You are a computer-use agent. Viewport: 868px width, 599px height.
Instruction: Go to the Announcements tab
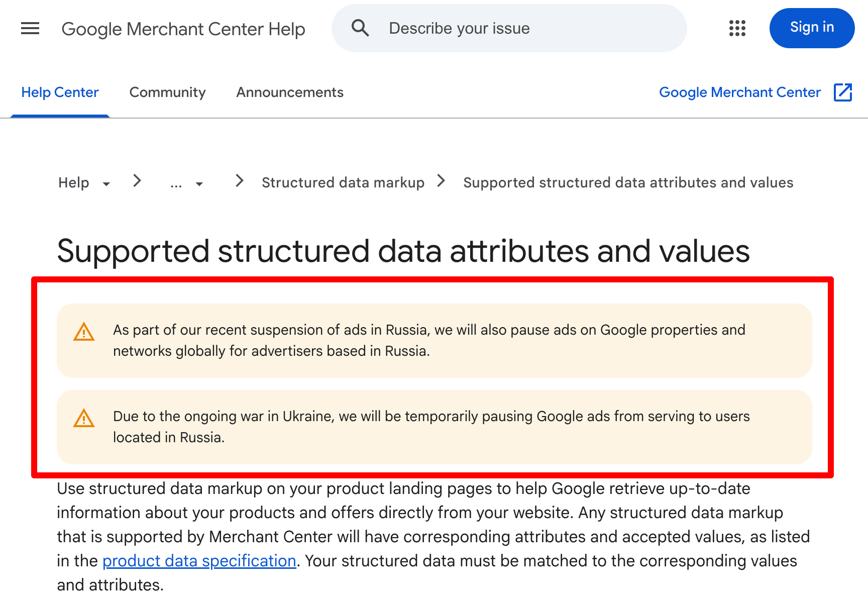tap(290, 92)
